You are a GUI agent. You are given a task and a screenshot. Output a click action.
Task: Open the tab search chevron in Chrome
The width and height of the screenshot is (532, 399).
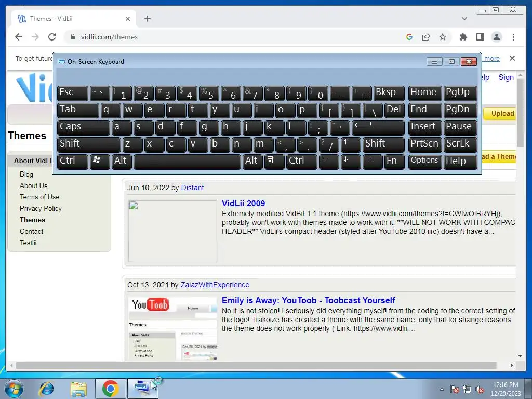[464, 19]
